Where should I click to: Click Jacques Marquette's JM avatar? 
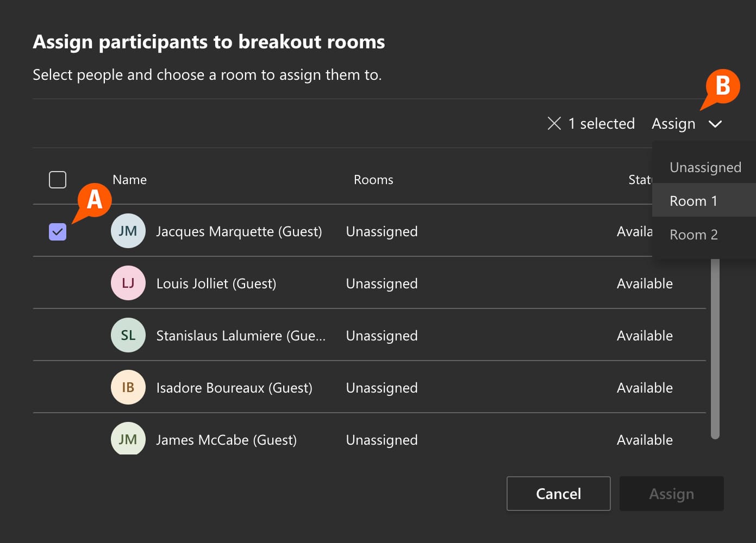pos(128,231)
